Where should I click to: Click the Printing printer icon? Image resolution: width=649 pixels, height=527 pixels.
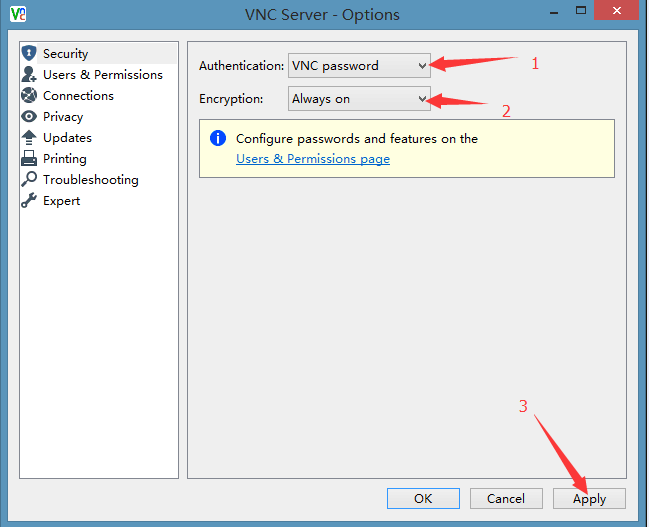pyautogui.click(x=29, y=159)
